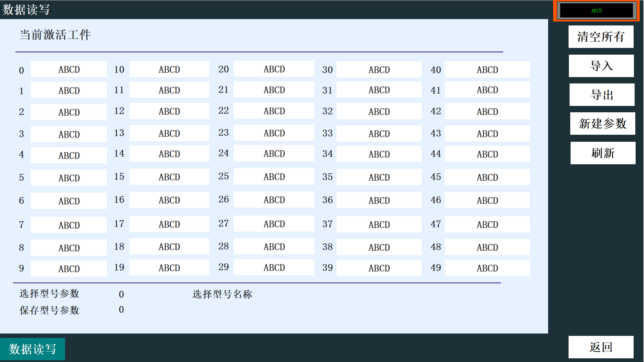
Task: Select the name field for slot 29
Action: 274,267
